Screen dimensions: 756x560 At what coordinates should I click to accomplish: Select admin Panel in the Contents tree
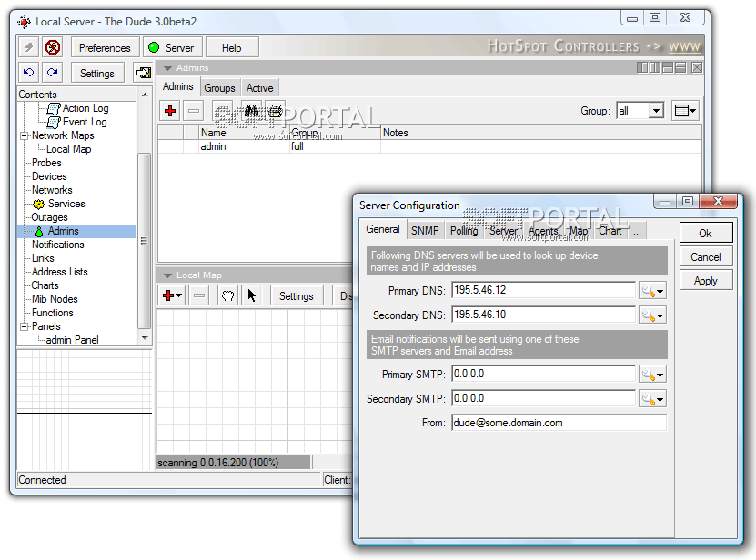click(x=72, y=340)
